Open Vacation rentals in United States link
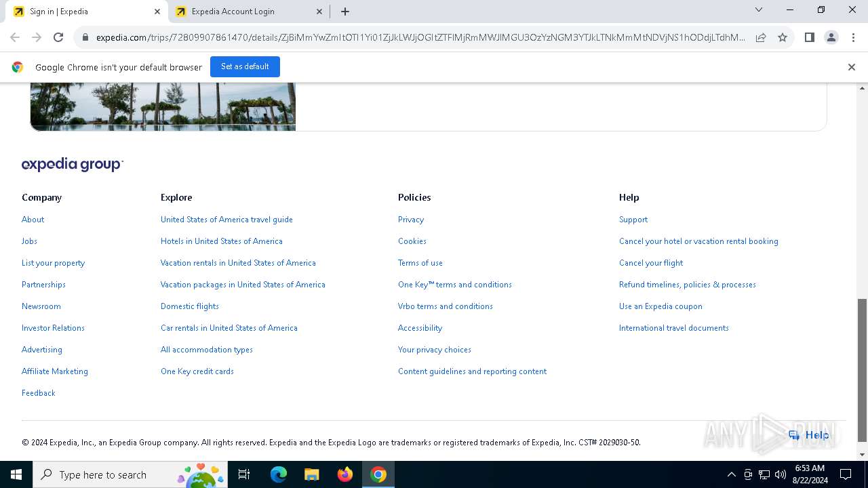Viewport: 868px width, 488px height. [x=238, y=263]
